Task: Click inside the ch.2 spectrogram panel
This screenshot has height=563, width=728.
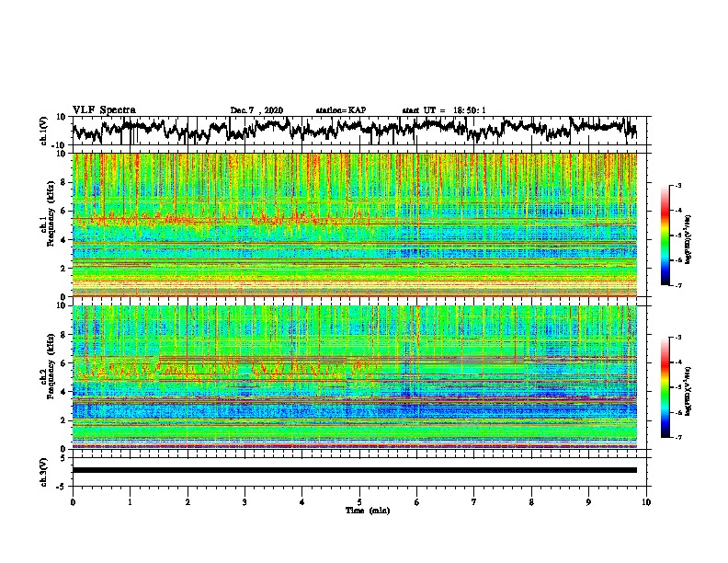Action: pos(354,377)
